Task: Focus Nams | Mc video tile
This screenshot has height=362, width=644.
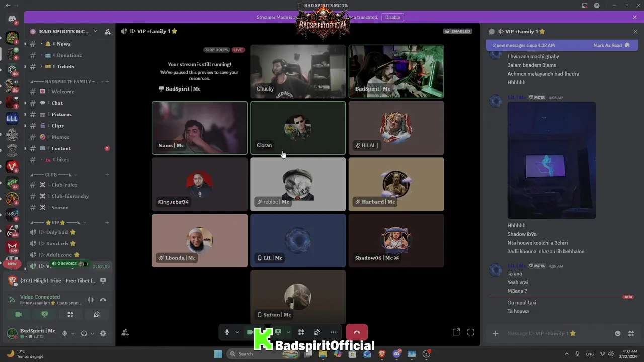Action: point(200,128)
